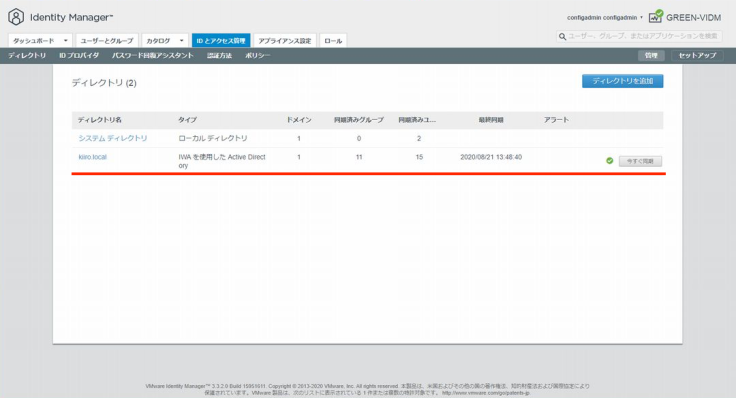Open the アプライアンス設定 tab
736x398 pixels.
coord(284,40)
